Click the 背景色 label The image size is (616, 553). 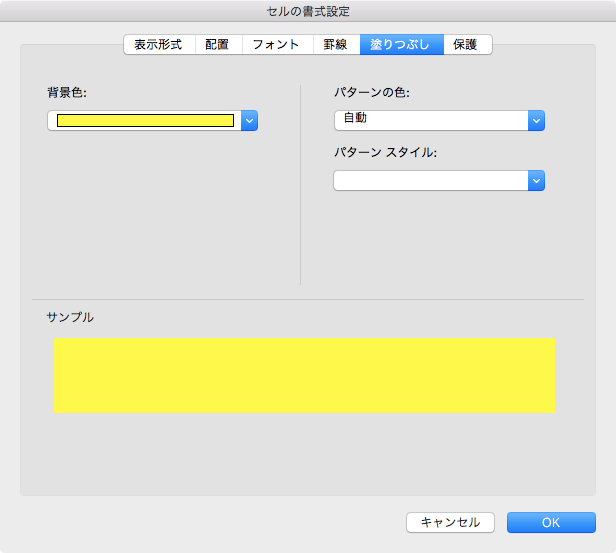[67, 93]
